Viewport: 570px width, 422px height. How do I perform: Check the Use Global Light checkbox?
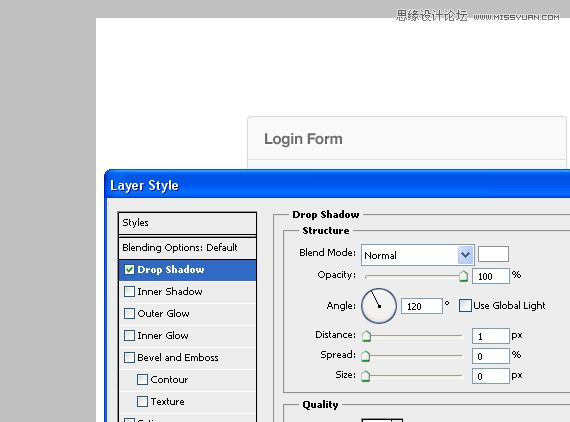tap(465, 306)
